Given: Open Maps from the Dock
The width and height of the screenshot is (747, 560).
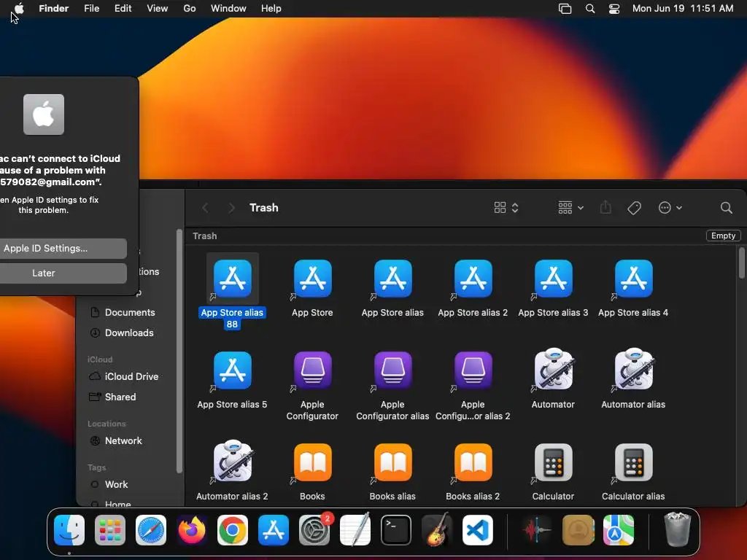Looking at the screenshot, I should [619, 530].
